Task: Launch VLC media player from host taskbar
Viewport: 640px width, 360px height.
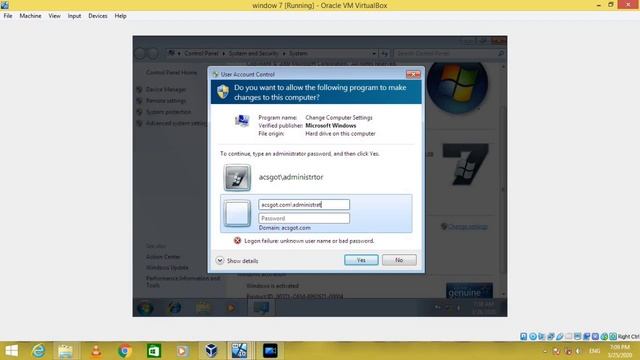Action: click(96, 351)
